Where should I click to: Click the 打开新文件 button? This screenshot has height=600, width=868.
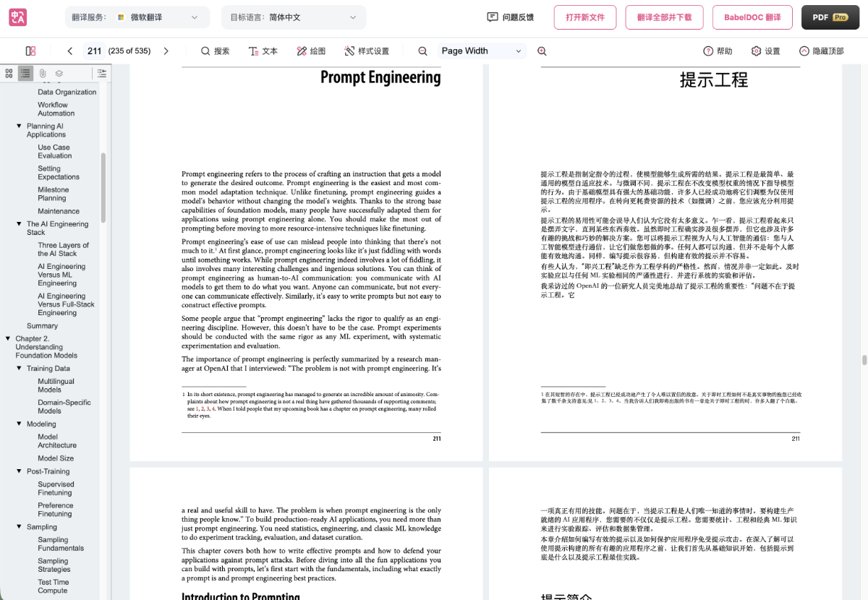(585, 17)
